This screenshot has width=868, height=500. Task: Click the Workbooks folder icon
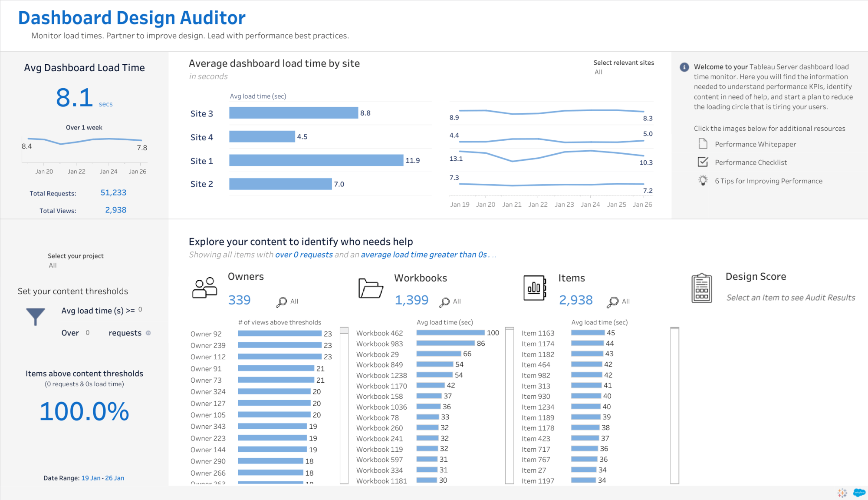click(370, 288)
